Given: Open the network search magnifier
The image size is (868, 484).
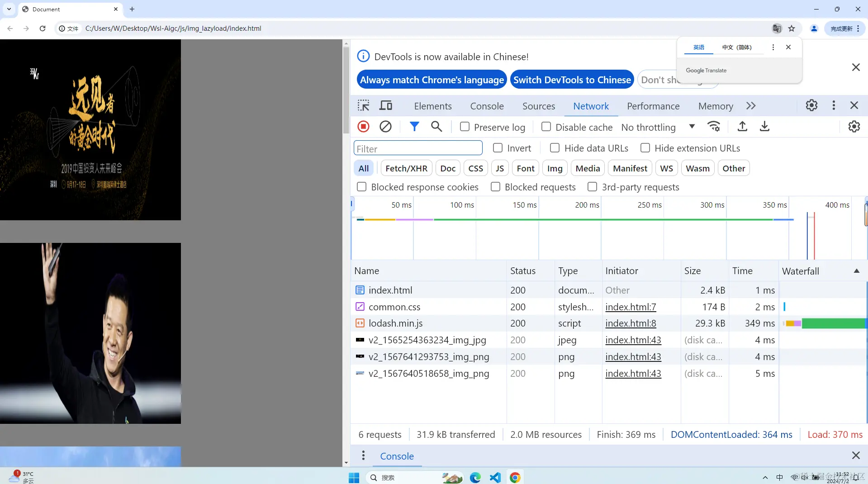Looking at the screenshot, I should 436,127.
